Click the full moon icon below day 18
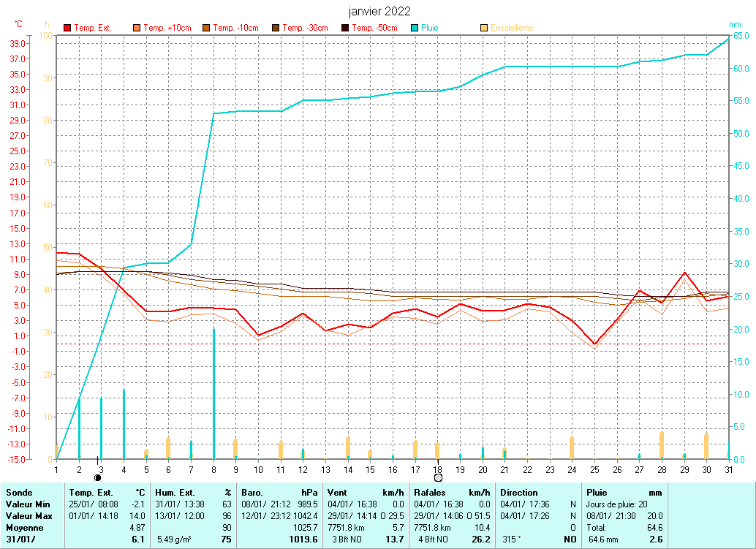 438,477
